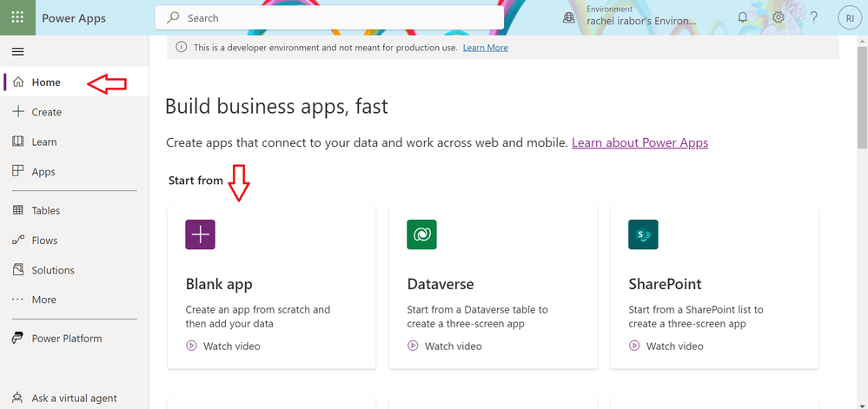Click the Solutions icon in sidebar

[18, 270]
